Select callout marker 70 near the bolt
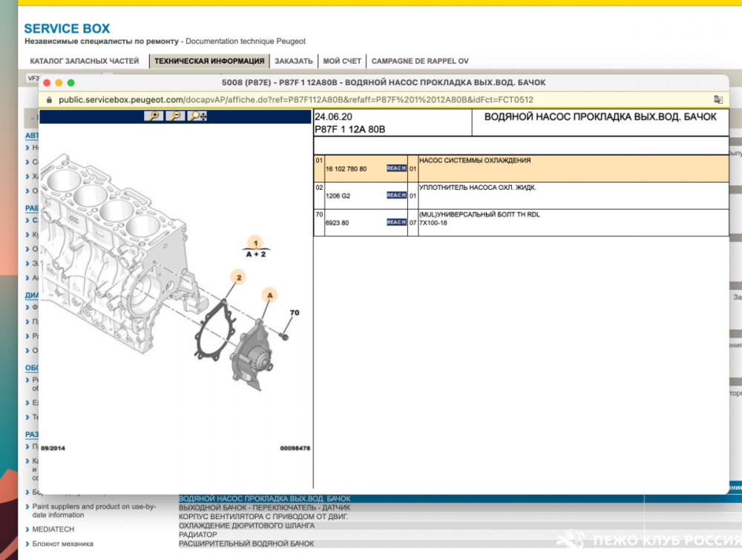742x560 pixels. (x=294, y=313)
